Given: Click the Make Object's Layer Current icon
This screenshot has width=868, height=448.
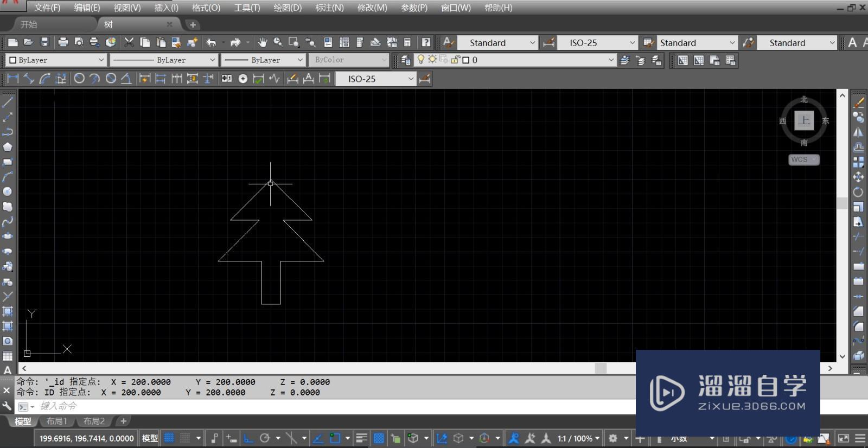Looking at the screenshot, I should point(625,60).
